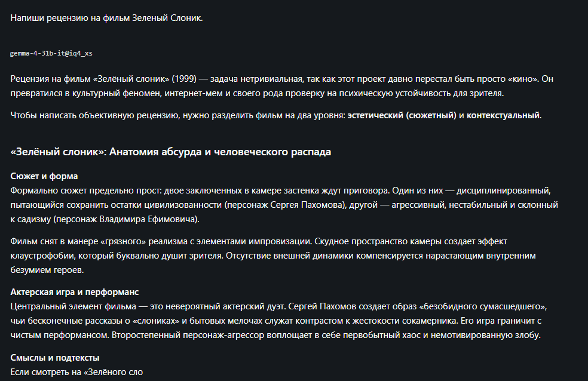Image resolution: width=588 pixels, height=381 pixels.
Task: Click the text "персонаж Владимира Ефимовича"
Action: click(x=125, y=219)
